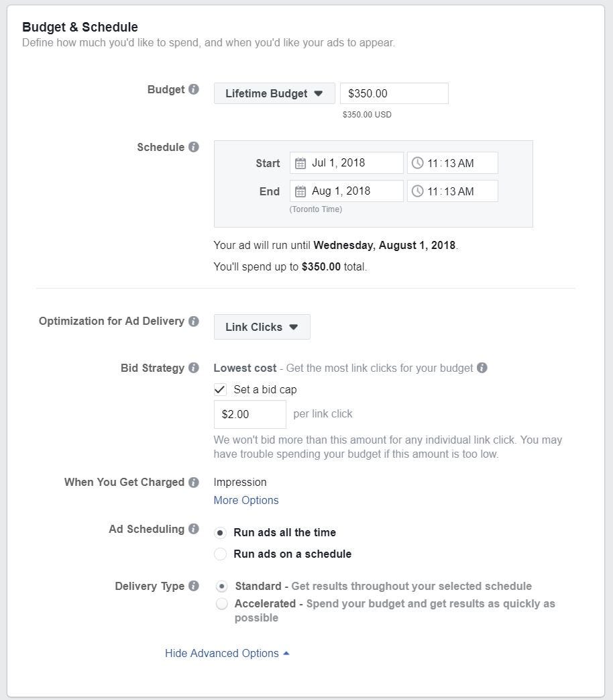Screen dimensions: 613x700
Task: Select Run ads all the time option
Action: pos(220,532)
